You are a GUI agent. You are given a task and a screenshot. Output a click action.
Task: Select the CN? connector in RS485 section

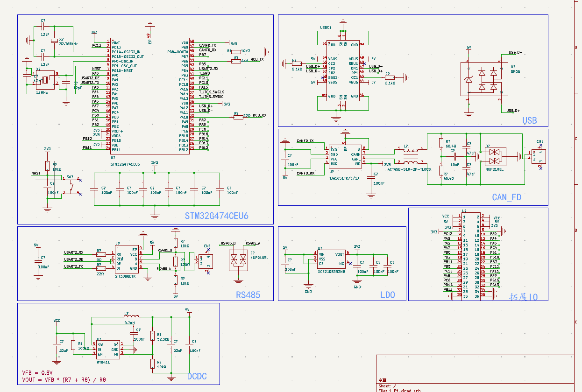click(x=206, y=261)
